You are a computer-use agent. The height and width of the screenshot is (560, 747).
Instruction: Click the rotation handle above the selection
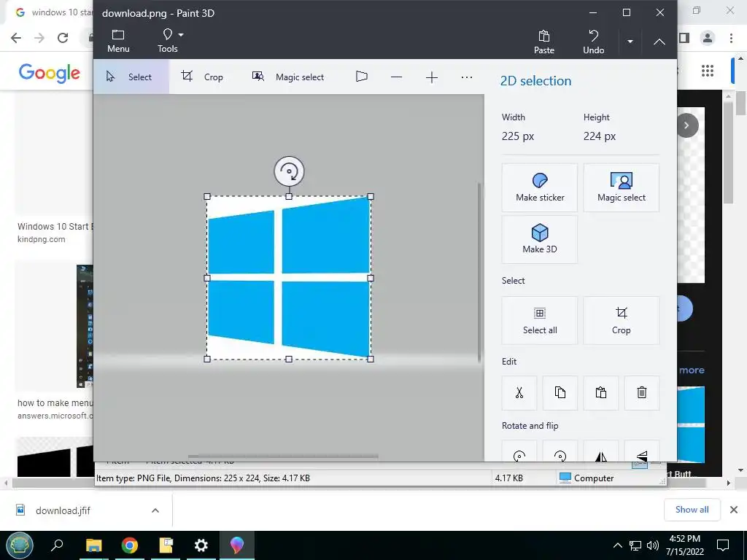(289, 171)
